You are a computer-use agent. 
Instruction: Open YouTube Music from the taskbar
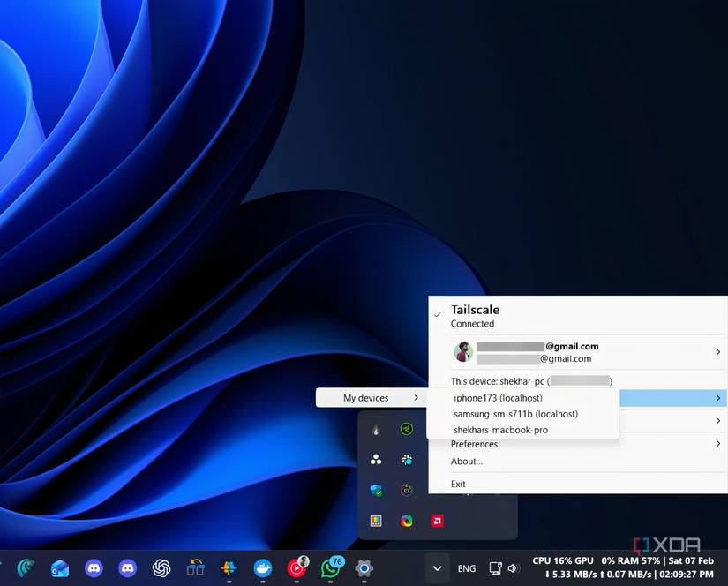click(296, 567)
